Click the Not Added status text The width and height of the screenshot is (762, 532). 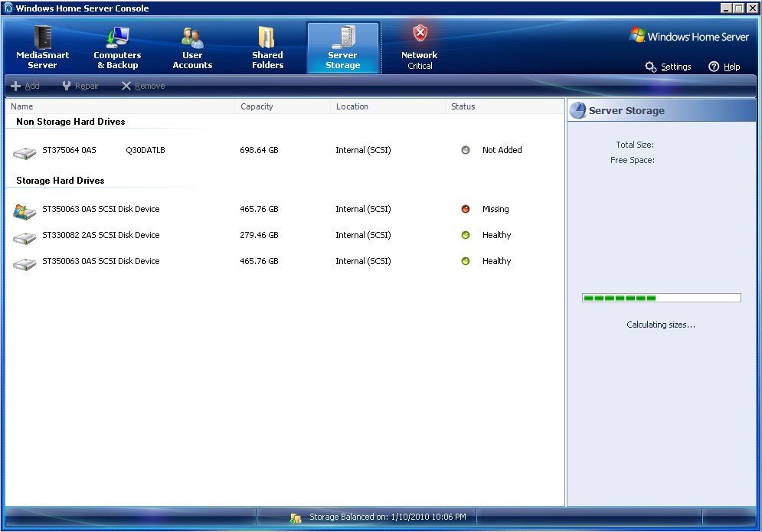(502, 150)
